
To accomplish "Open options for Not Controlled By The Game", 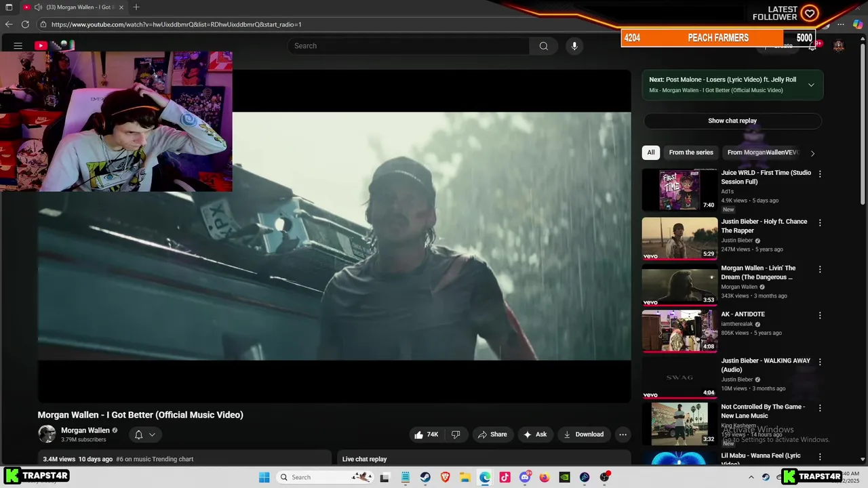I will tap(820, 408).
